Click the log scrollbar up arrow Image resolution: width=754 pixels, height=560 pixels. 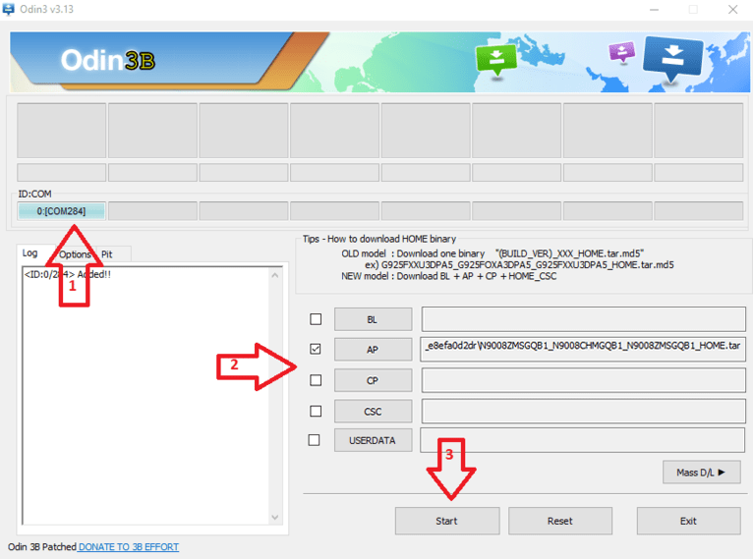275,275
